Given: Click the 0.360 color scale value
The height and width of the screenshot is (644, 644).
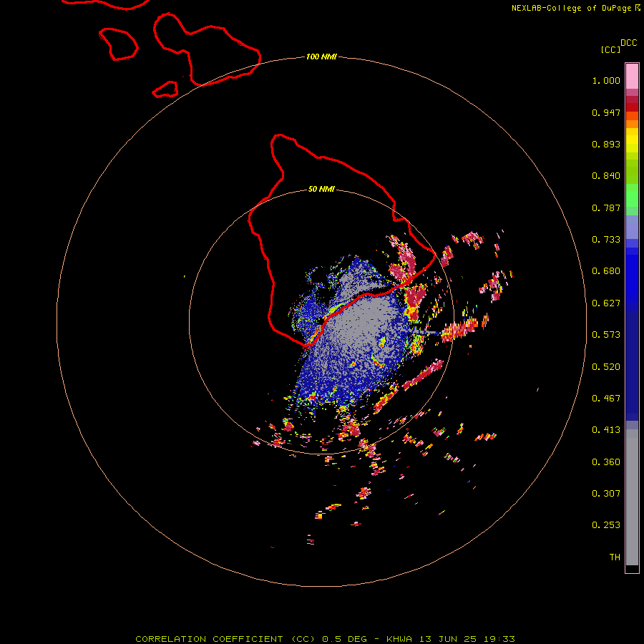Looking at the screenshot, I should pos(606,462).
